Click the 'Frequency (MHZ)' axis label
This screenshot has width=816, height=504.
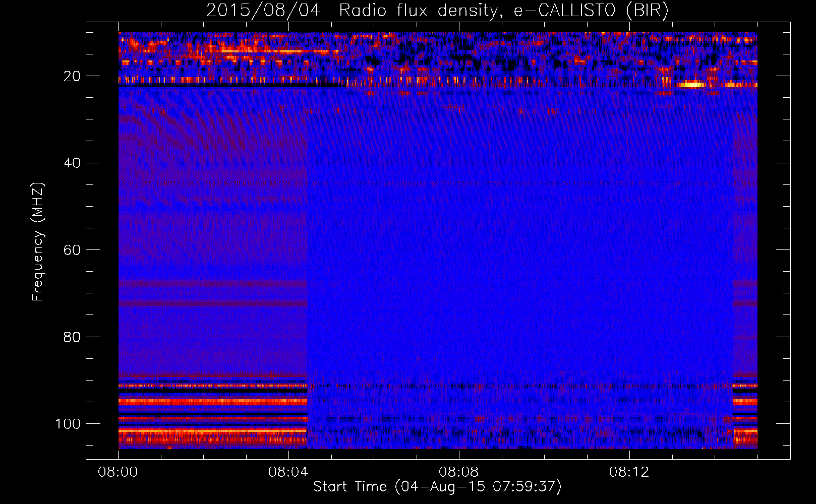pos(38,241)
